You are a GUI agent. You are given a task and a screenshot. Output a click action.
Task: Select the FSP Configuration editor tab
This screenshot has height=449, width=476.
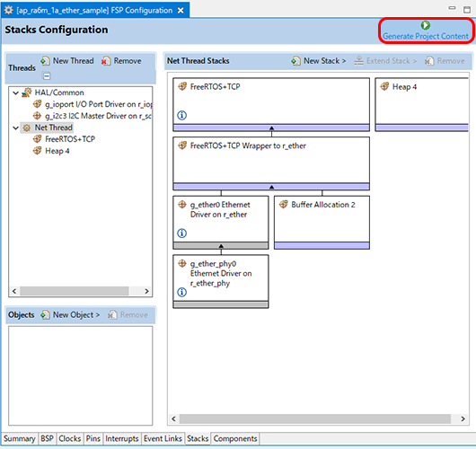pyautogui.click(x=94, y=11)
